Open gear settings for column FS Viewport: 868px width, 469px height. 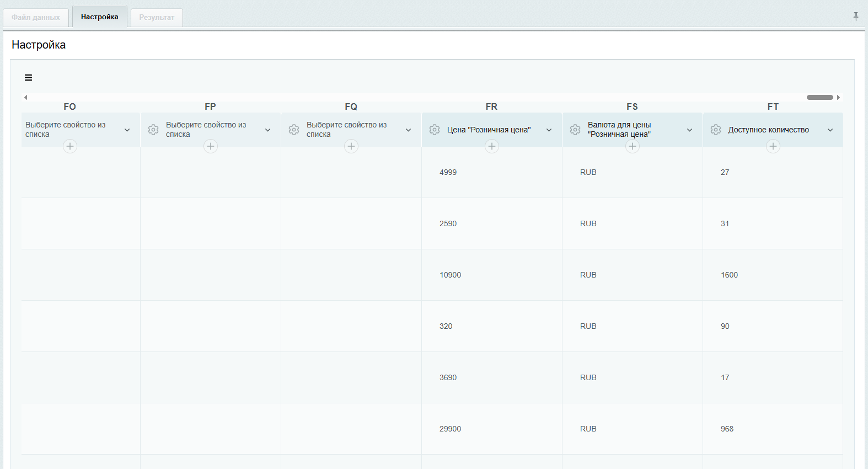[575, 130]
